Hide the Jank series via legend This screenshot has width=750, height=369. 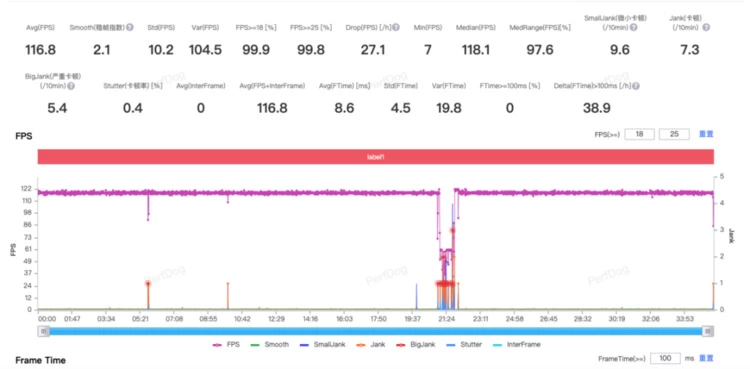pos(369,344)
